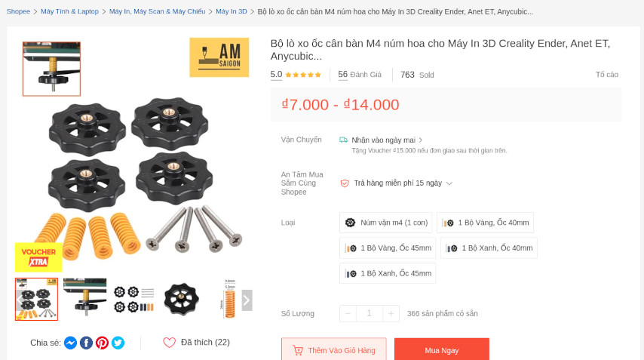Click the delivery truck icon

(x=343, y=140)
